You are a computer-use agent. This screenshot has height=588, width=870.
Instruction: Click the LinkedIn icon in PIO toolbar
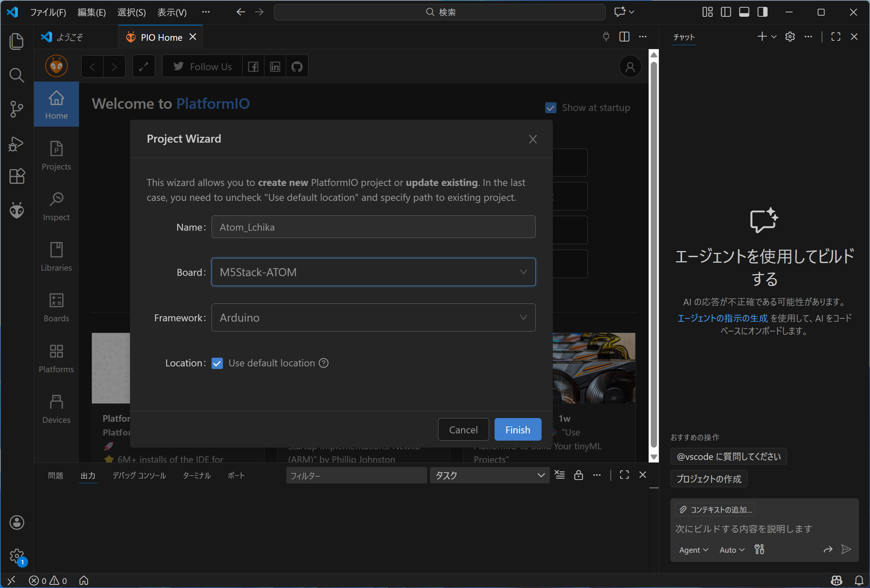coord(275,67)
